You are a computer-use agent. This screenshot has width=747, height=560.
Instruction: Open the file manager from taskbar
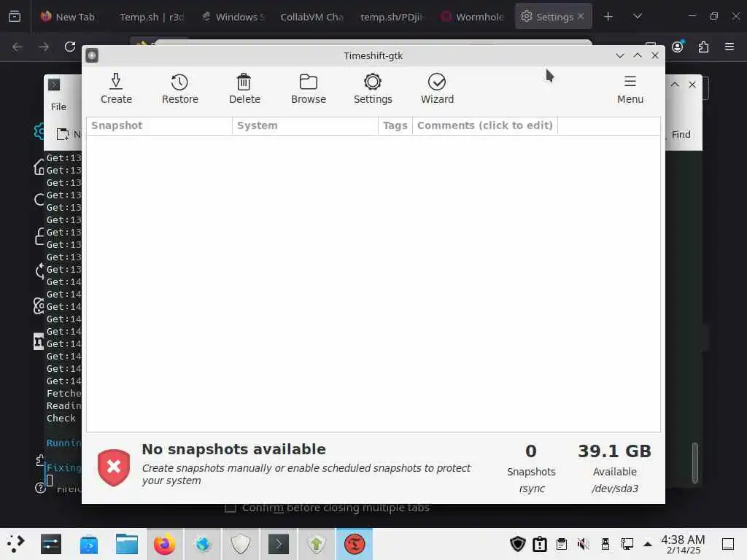[x=127, y=544]
